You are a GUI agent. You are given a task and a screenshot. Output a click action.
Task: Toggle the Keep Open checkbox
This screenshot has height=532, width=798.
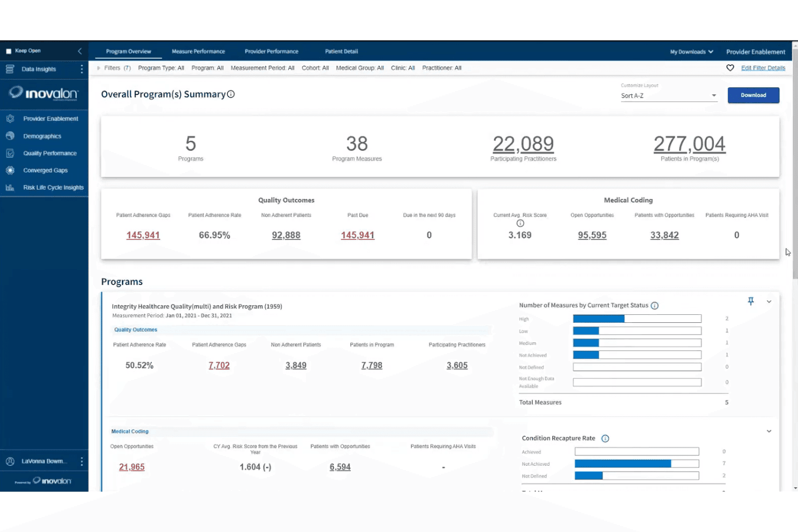click(9, 51)
